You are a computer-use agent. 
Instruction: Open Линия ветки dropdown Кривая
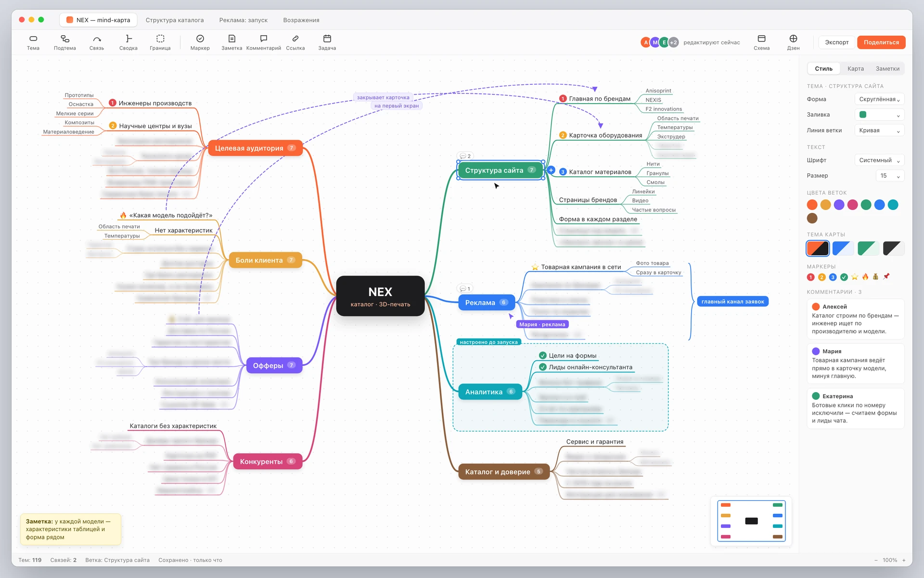tap(879, 131)
